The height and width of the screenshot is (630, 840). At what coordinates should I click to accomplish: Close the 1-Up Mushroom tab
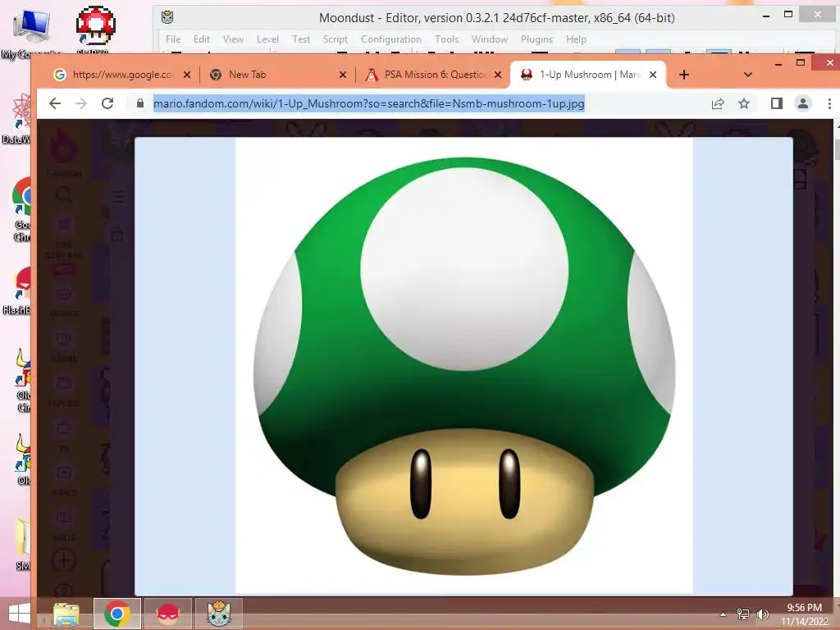(x=653, y=75)
